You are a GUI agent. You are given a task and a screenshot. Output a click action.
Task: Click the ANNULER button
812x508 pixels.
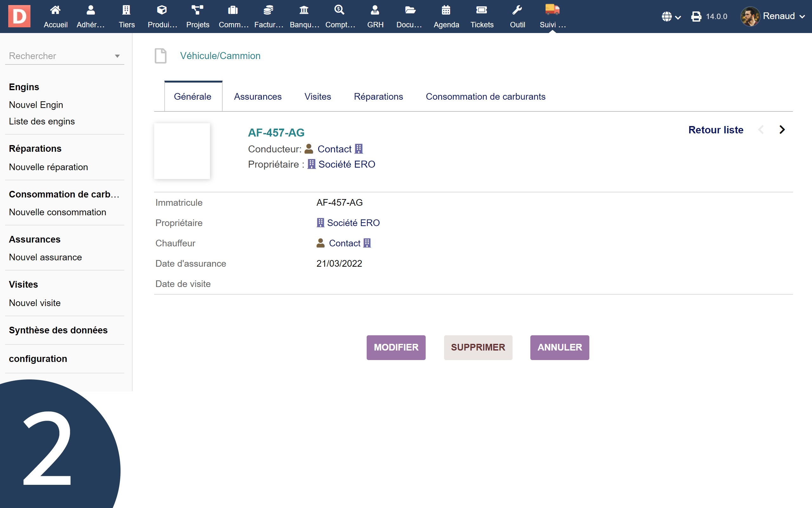click(x=560, y=347)
